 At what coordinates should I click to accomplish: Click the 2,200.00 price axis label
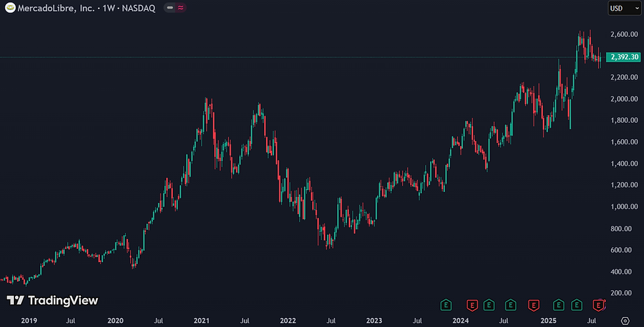coord(624,77)
